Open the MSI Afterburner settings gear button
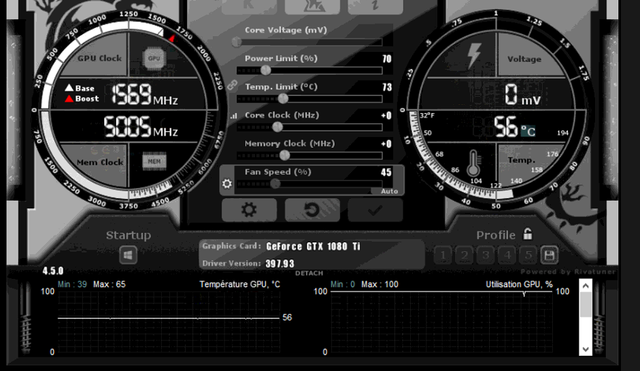 (x=249, y=210)
